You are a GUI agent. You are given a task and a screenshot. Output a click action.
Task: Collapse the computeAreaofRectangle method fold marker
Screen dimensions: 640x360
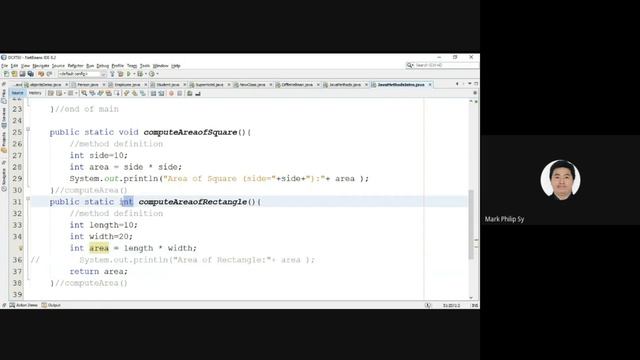coord(28,199)
